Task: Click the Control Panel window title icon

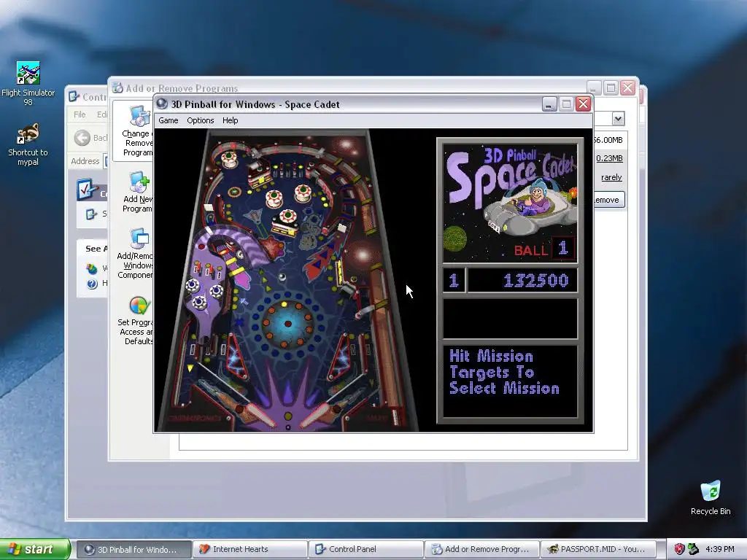Action: pos(74,97)
